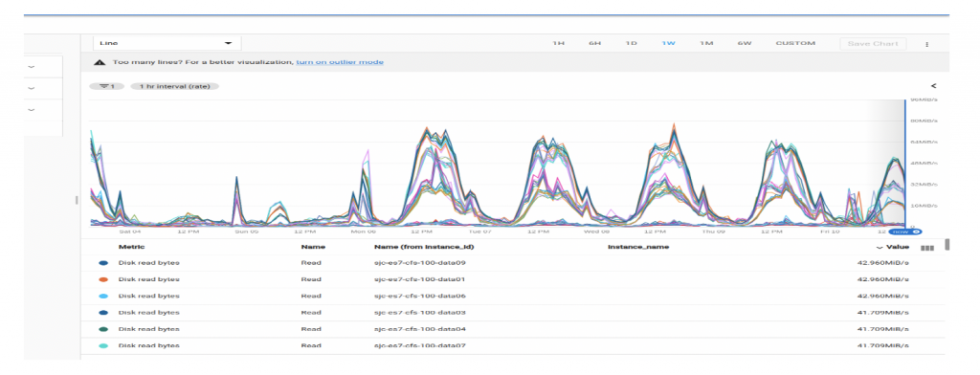The image size is (980, 375).
Task: Select the 1M time range
Action: [x=706, y=43]
